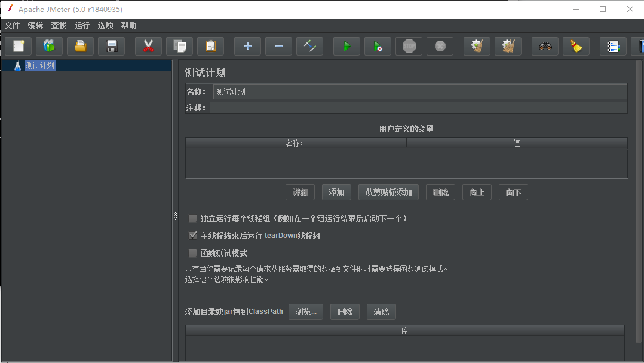The height and width of the screenshot is (363, 644).
Task: Click the 名称: column header
Action: click(x=296, y=143)
